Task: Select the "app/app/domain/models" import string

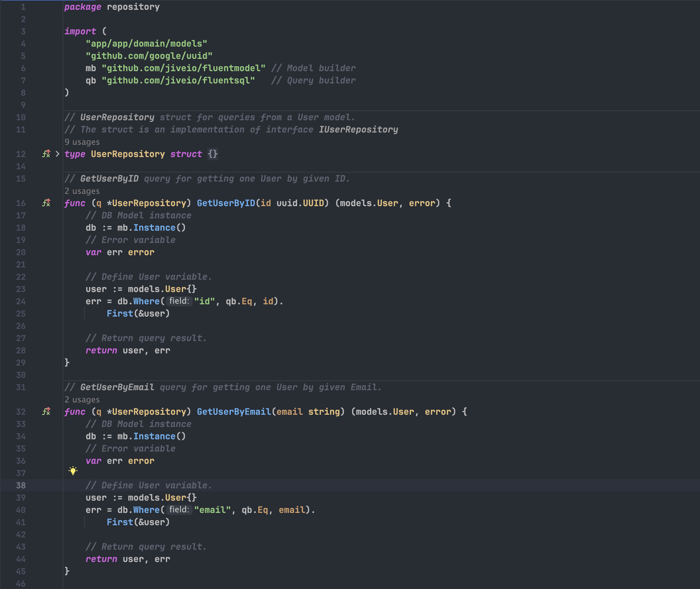Action: click(147, 44)
